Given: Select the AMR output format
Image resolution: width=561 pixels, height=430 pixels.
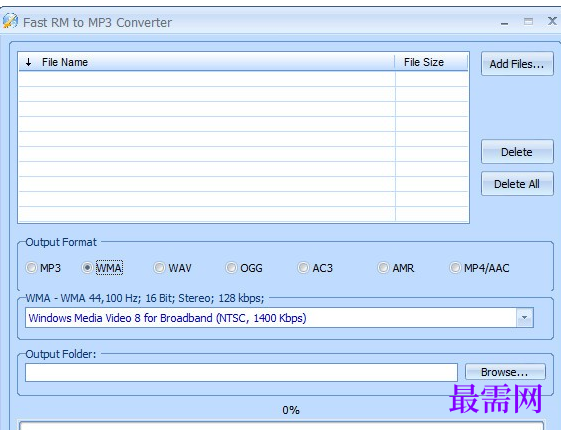Looking at the screenshot, I should tap(396, 268).
